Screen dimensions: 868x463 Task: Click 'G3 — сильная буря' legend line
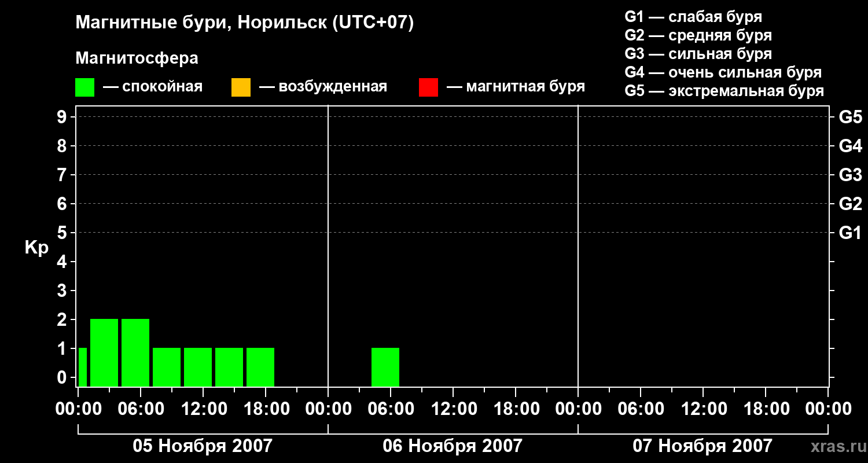tap(698, 54)
